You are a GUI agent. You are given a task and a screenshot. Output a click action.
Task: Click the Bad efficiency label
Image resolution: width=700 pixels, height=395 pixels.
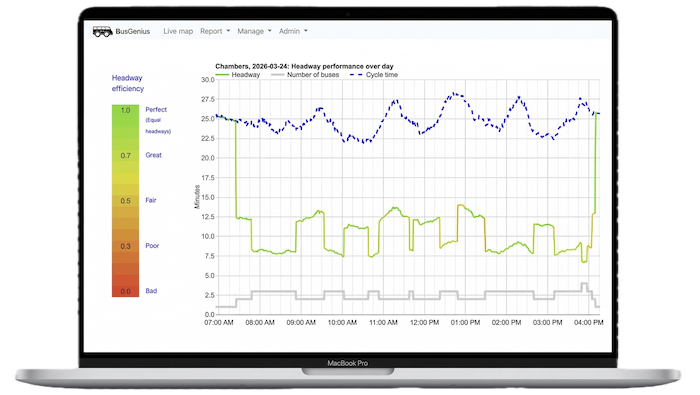[x=151, y=291]
